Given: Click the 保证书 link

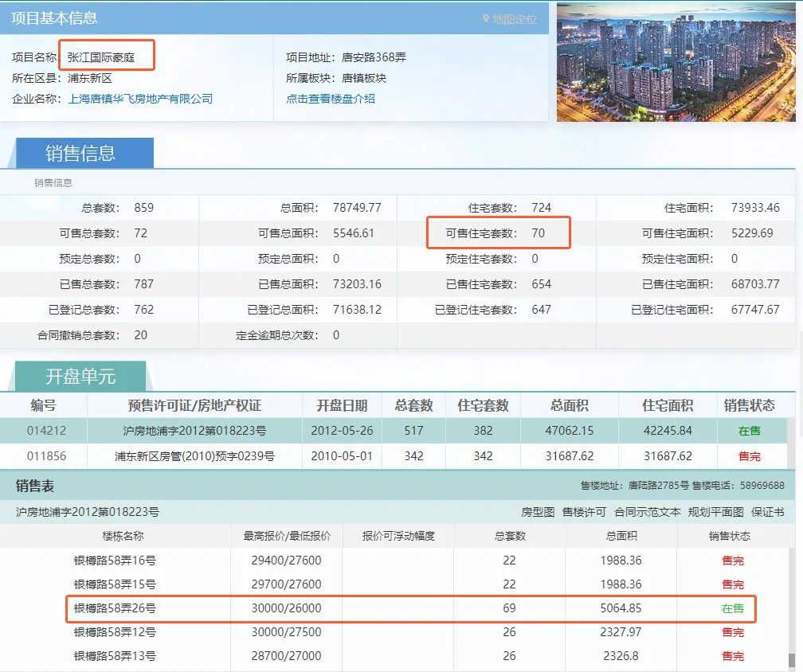Looking at the screenshot, I should click(x=768, y=512).
